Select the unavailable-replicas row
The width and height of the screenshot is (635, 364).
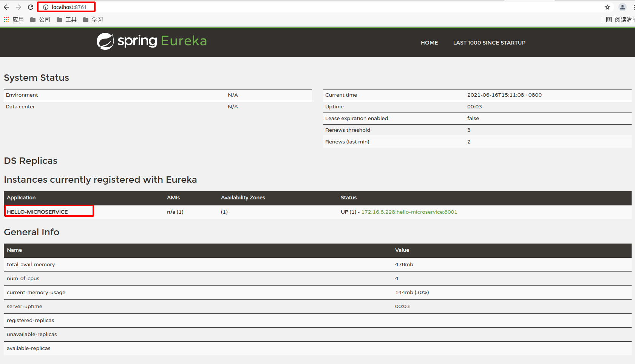click(x=318, y=335)
